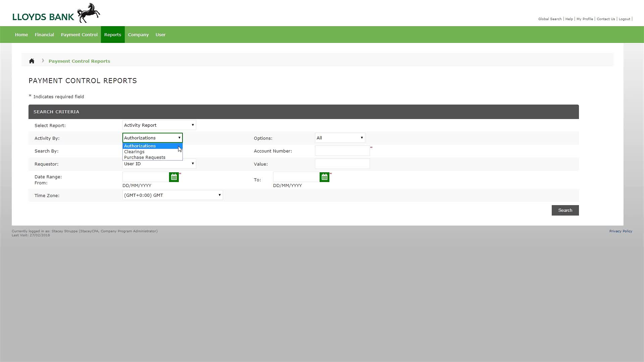The height and width of the screenshot is (362, 644).
Task: Open the To date calendar picker
Action: click(324, 177)
